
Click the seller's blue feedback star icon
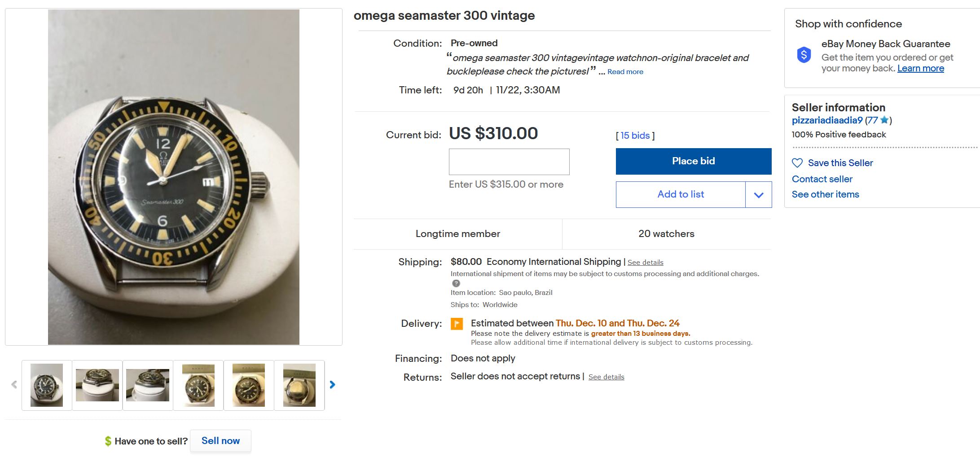click(x=884, y=120)
